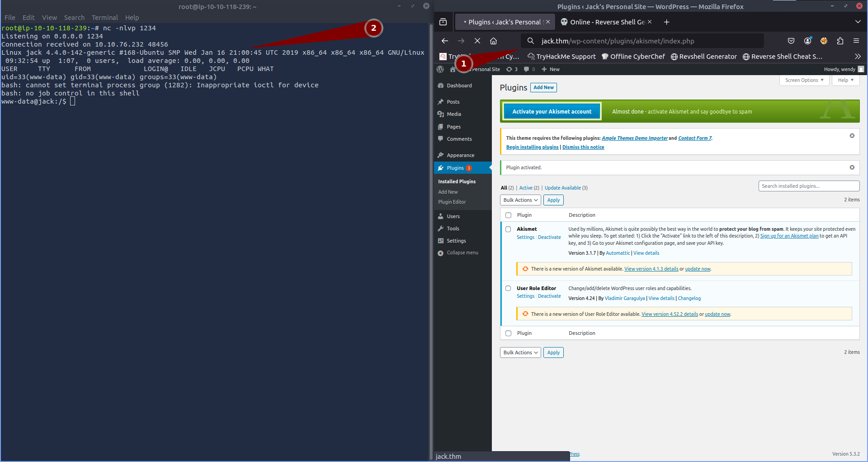The width and height of the screenshot is (868, 462).
Task: Open new Firefox tab with plus
Action: 666,22
